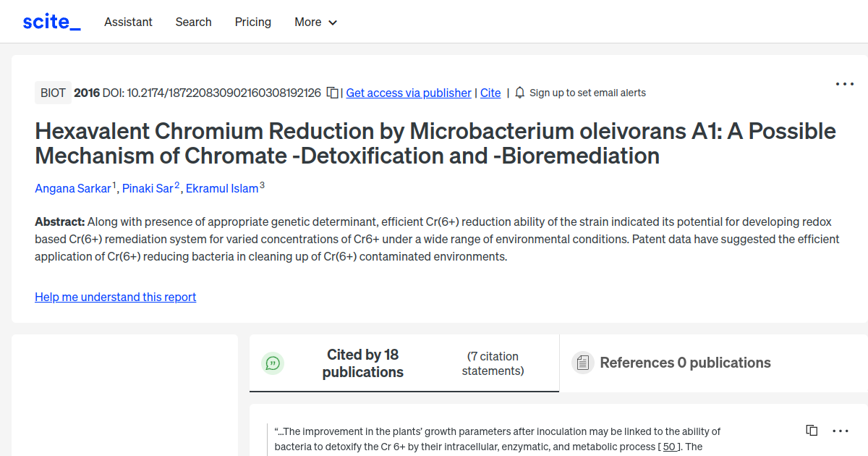Open Get access via publisher link

click(x=408, y=93)
